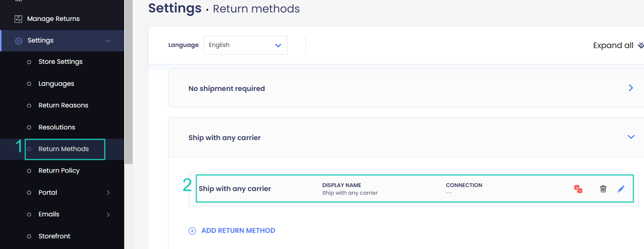
Task: Collapse the Ship with any carrier section
Action: pyautogui.click(x=630, y=137)
